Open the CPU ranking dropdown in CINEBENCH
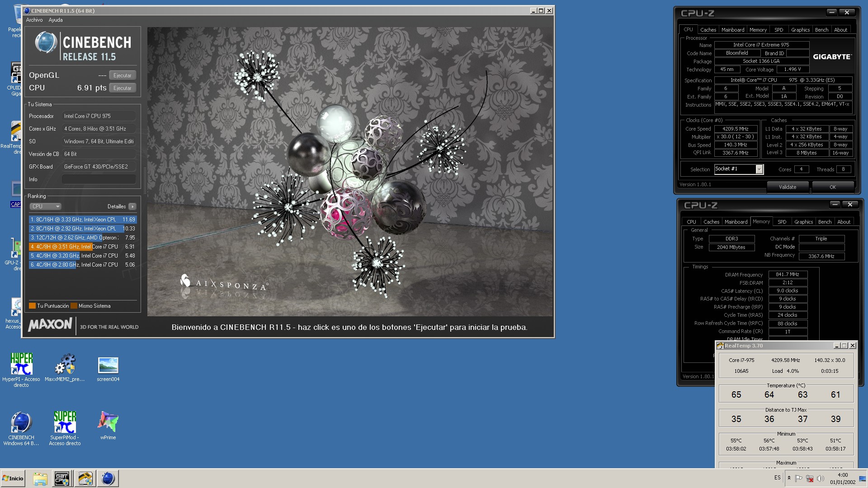Image resolution: width=868 pixels, height=488 pixels. click(x=45, y=206)
